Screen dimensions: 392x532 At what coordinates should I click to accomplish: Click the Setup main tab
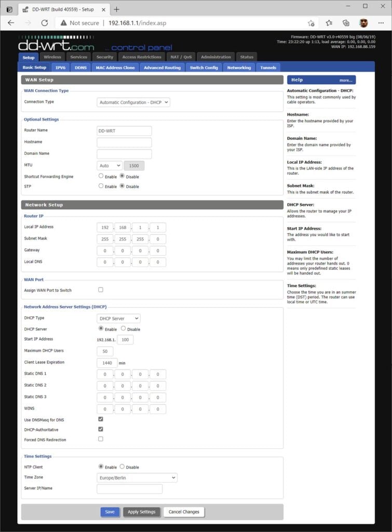(x=29, y=57)
